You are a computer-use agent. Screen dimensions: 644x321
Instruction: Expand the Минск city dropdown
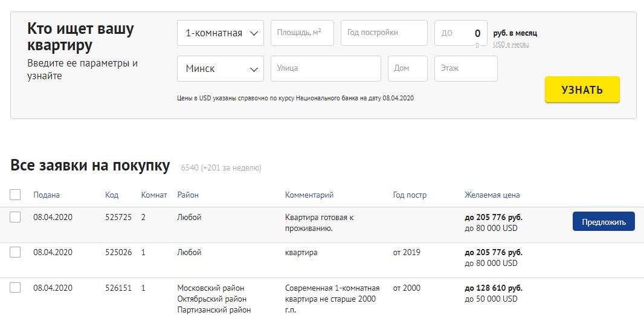point(220,69)
